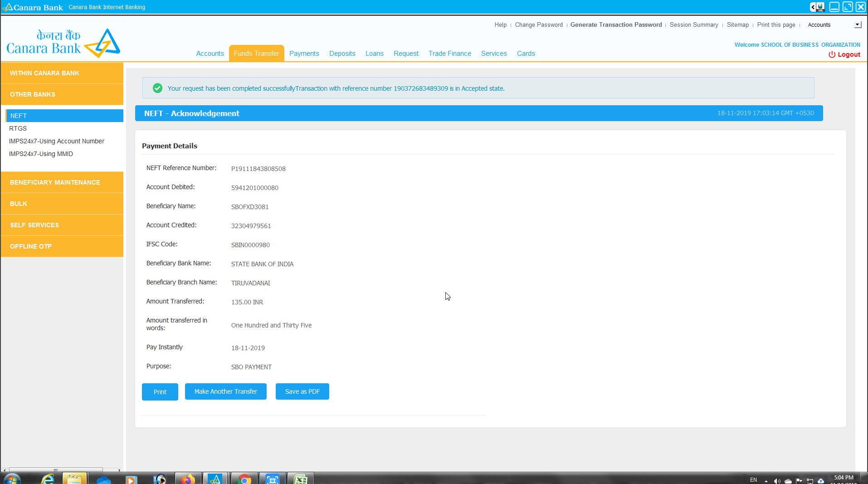The height and width of the screenshot is (484, 868).
Task: Click the green success checkmark icon
Action: click(157, 88)
